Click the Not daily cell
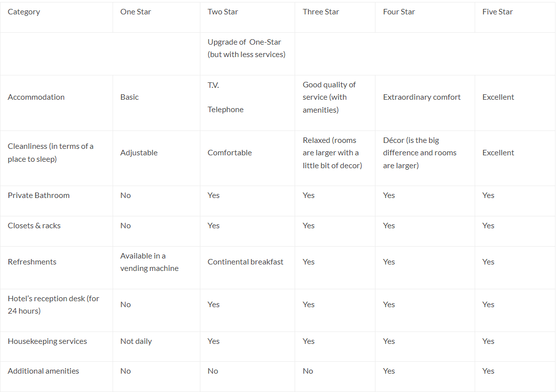Screen dimensions: 558x392 pos(136,341)
